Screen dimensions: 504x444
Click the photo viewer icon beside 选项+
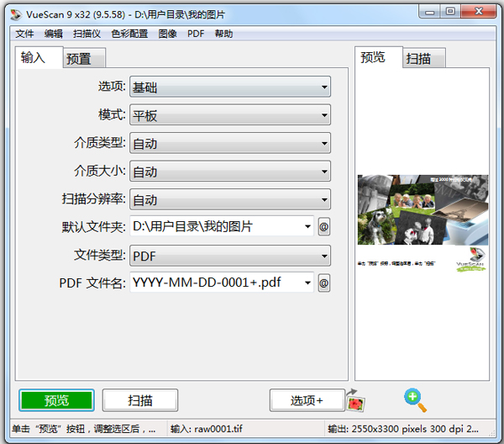coord(355,401)
